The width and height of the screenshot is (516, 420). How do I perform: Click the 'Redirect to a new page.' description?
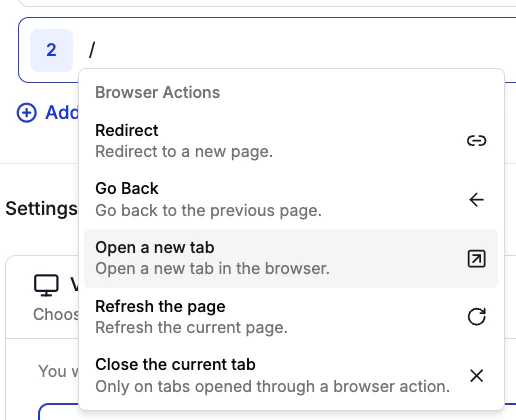coord(184,152)
